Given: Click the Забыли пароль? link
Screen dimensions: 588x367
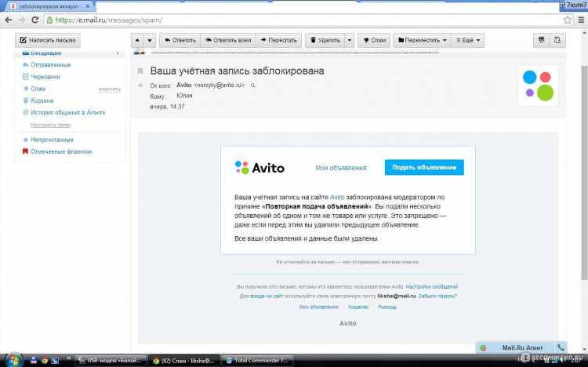Looking at the screenshot, I should (437, 296).
